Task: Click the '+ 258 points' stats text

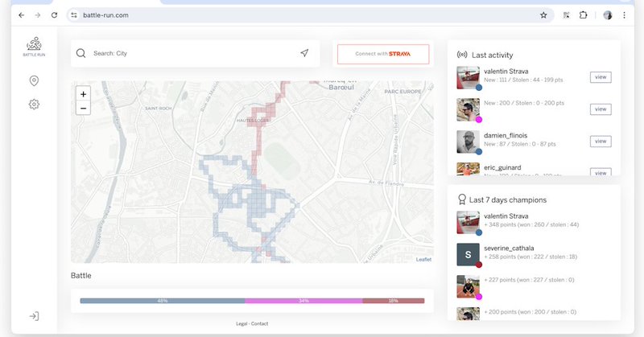Action: click(x=530, y=257)
